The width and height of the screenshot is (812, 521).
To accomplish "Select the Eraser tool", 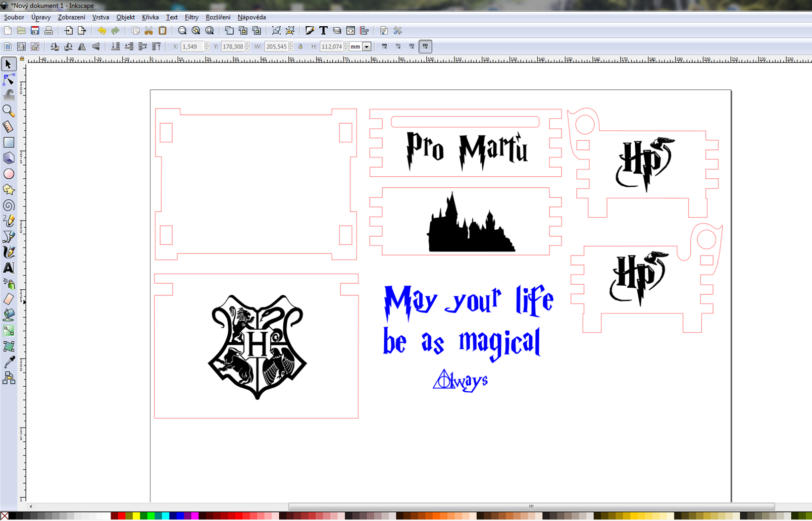I will pos(9,299).
